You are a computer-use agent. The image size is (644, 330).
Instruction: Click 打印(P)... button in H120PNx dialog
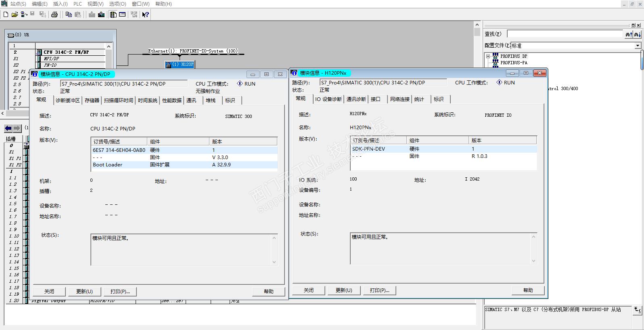pos(379,290)
